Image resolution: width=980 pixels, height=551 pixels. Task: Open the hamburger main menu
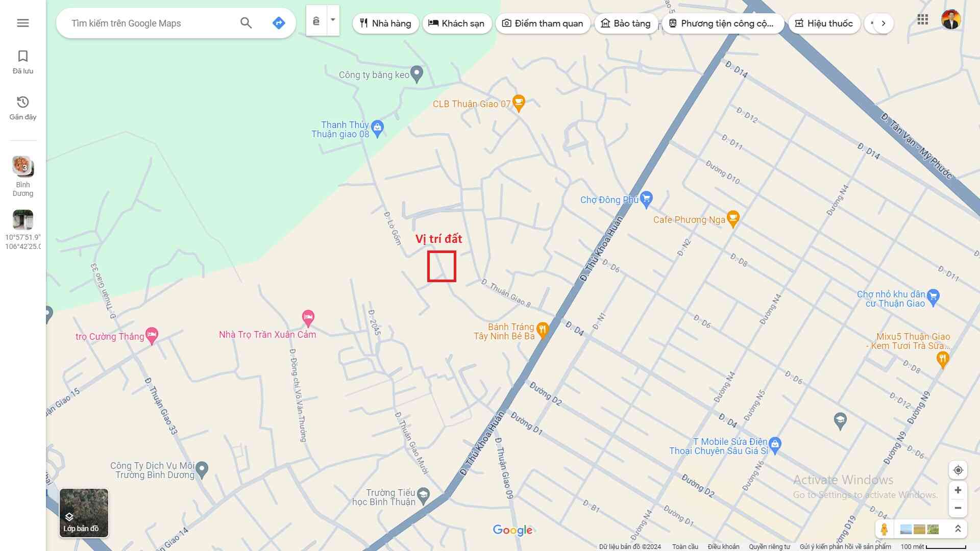[23, 23]
